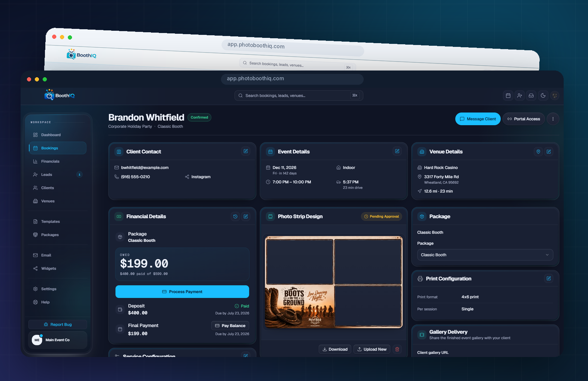Click the Instagram source label

click(201, 177)
